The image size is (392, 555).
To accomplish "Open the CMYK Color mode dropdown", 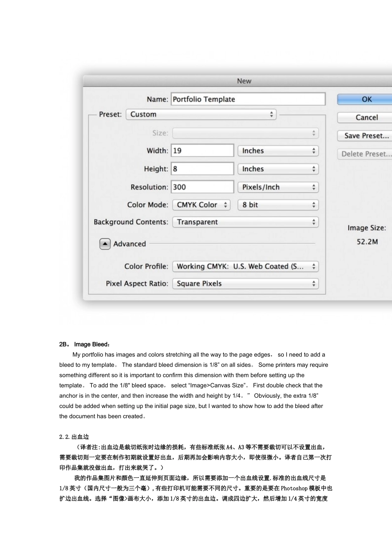I will click(x=201, y=205).
